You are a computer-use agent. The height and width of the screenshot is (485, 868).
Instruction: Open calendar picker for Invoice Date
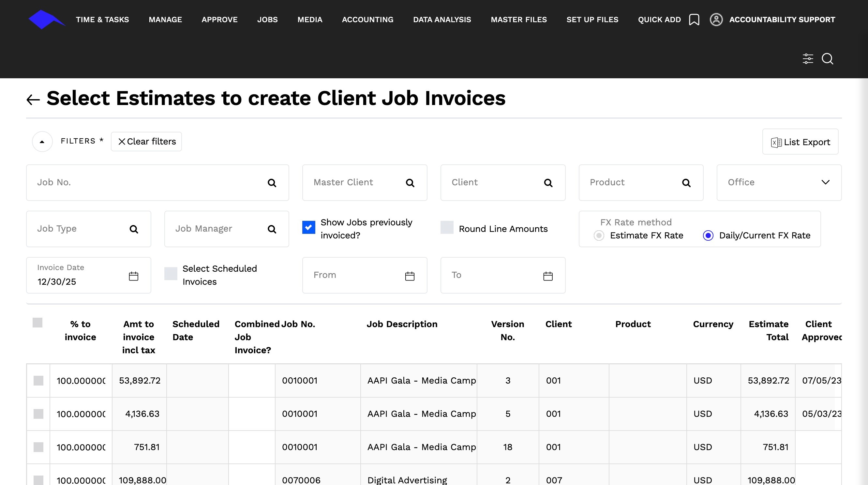point(133,276)
